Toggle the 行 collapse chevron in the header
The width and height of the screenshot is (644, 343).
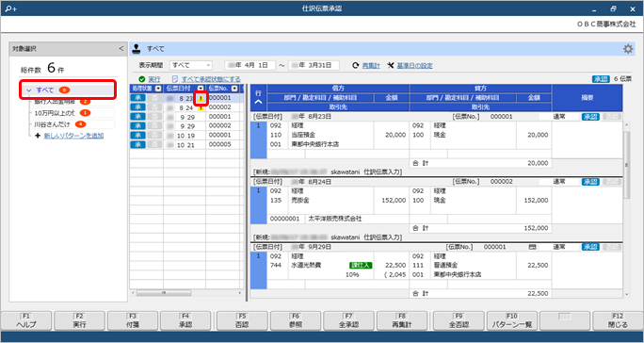click(258, 102)
